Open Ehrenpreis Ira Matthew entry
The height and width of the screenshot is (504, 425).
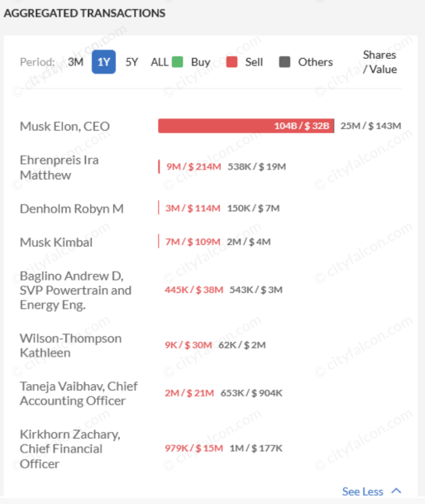click(59, 167)
